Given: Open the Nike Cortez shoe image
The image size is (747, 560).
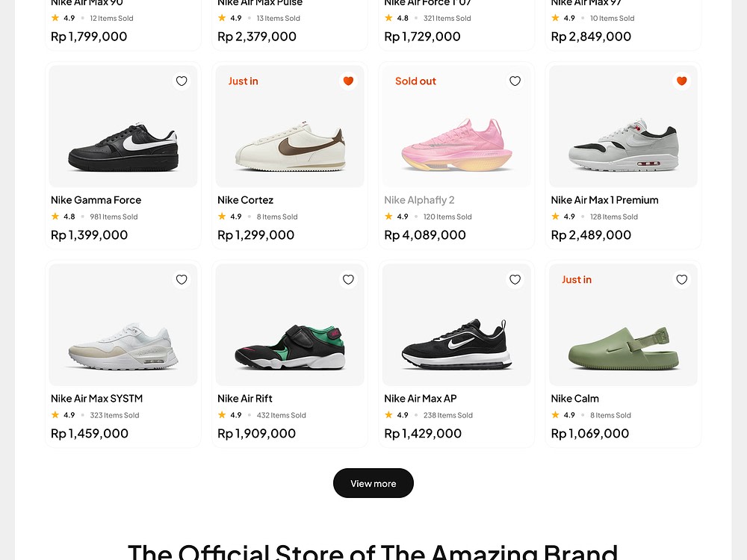Looking at the screenshot, I should click(290, 126).
